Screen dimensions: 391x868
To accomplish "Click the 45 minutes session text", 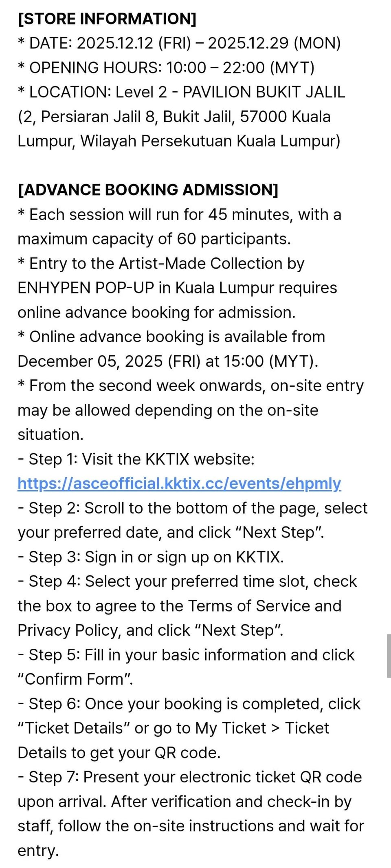I will (179, 214).
